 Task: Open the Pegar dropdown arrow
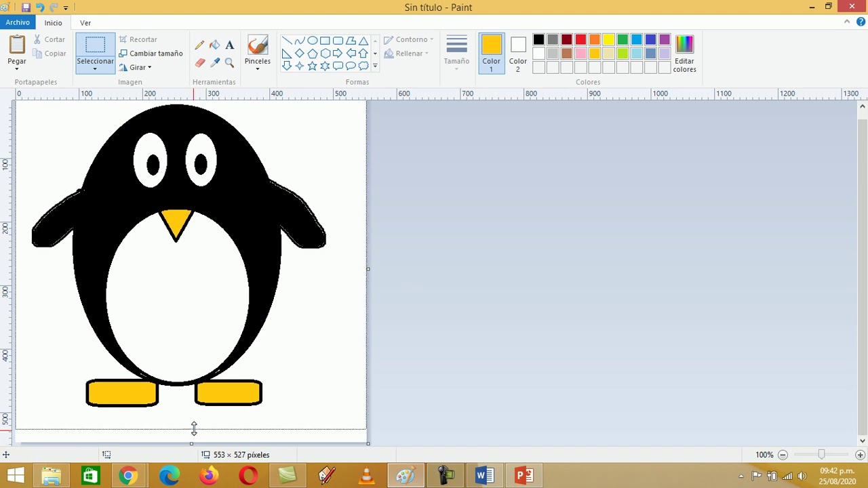pyautogui.click(x=17, y=68)
